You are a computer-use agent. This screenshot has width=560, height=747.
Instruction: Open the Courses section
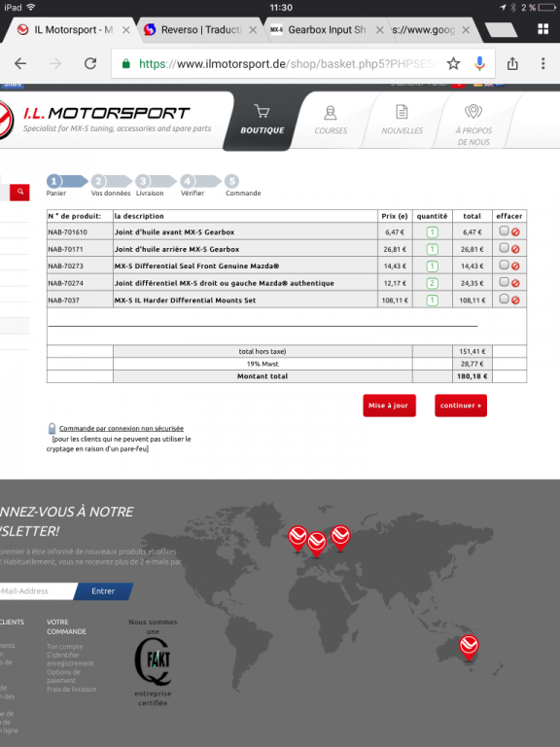click(x=331, y=121)
